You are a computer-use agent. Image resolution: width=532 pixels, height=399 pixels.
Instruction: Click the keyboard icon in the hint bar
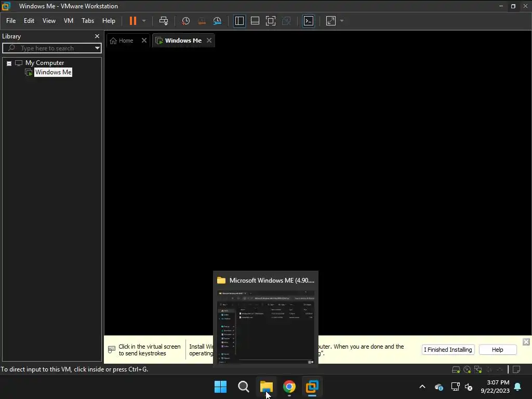pyautogui.click(x=111, y=350)
